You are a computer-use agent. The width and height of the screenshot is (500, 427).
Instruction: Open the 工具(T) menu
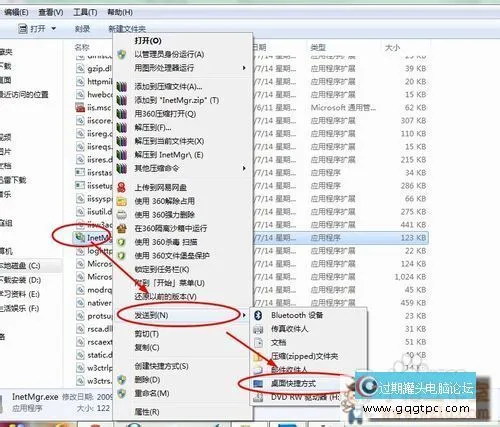(85, 12)
